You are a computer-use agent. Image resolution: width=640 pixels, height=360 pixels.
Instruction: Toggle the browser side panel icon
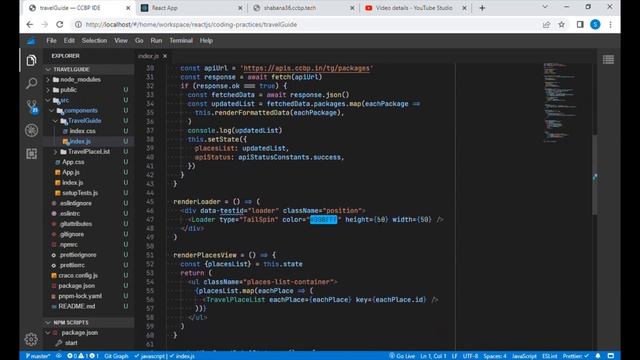point(580,24)
